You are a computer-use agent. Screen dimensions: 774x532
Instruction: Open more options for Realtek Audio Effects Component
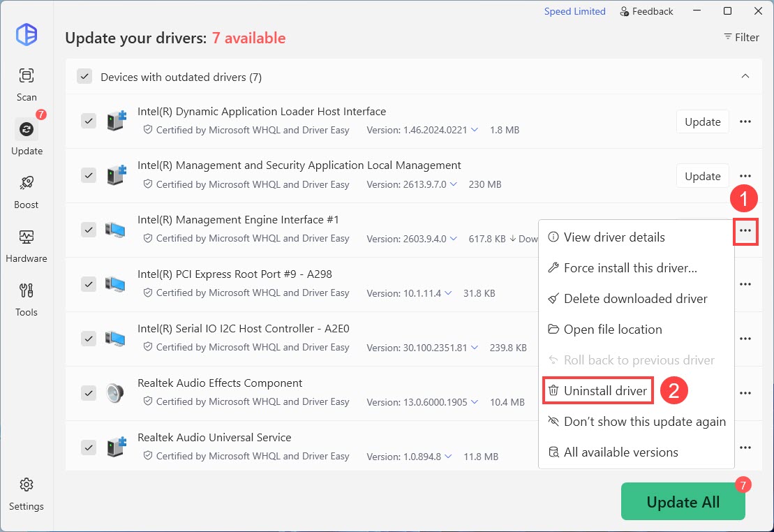tap(745, 393)
